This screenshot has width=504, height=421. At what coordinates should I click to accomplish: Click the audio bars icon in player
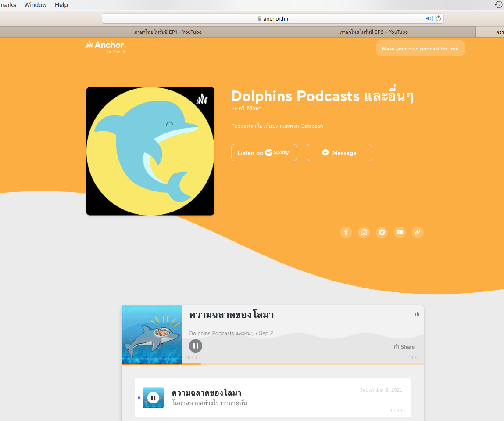click(x=417, y=314)
